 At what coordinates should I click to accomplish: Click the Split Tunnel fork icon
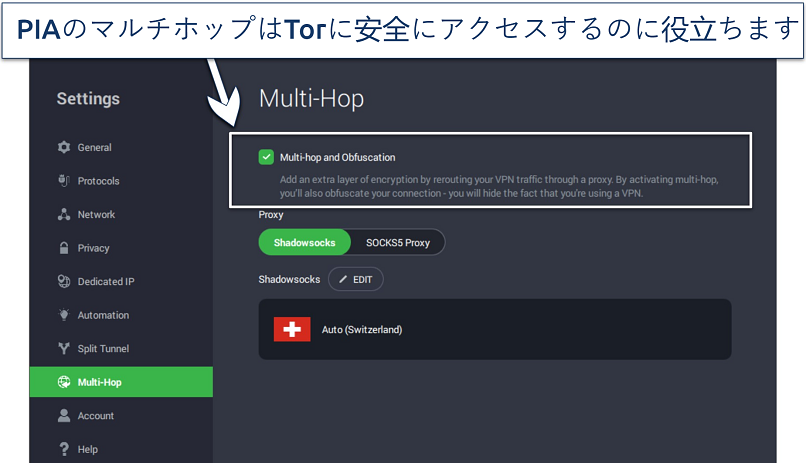pyautogui.click(x=64, y=349)
